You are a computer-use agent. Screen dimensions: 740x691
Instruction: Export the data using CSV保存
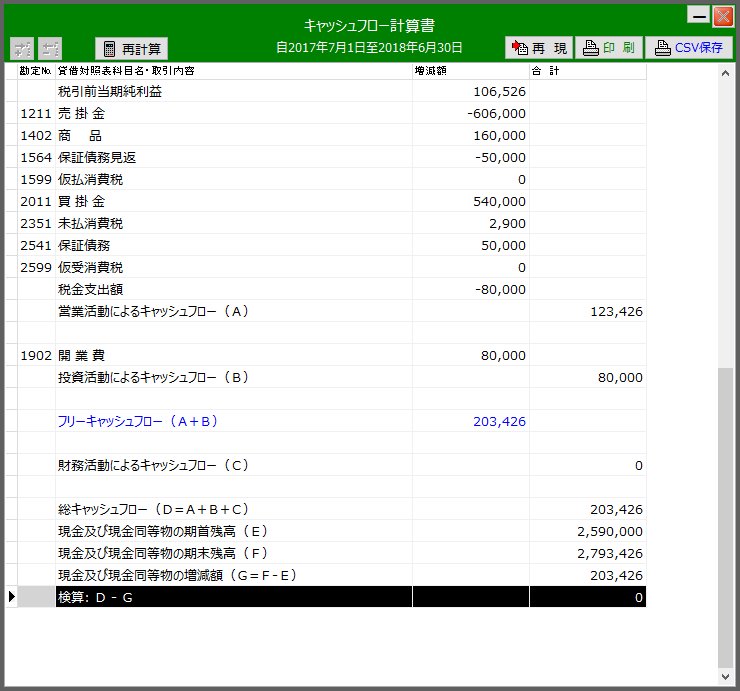(x=688, y=48)
